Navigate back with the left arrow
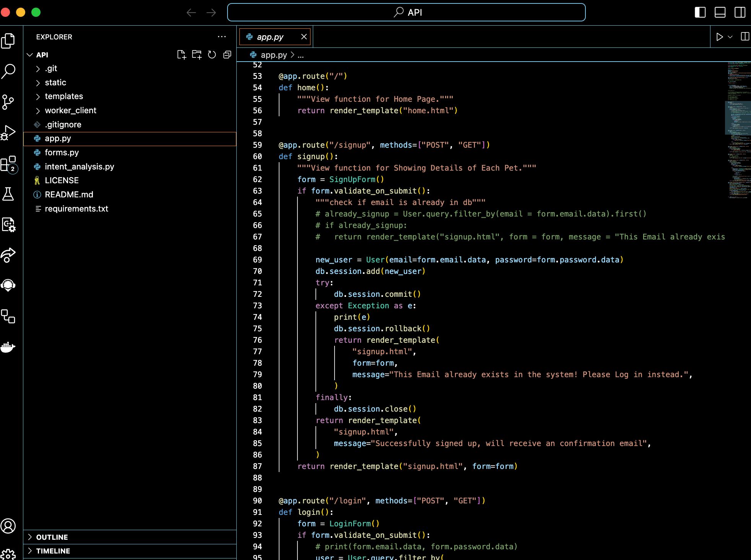This screenshot has width=751, height=560. [x=191, y=13]
